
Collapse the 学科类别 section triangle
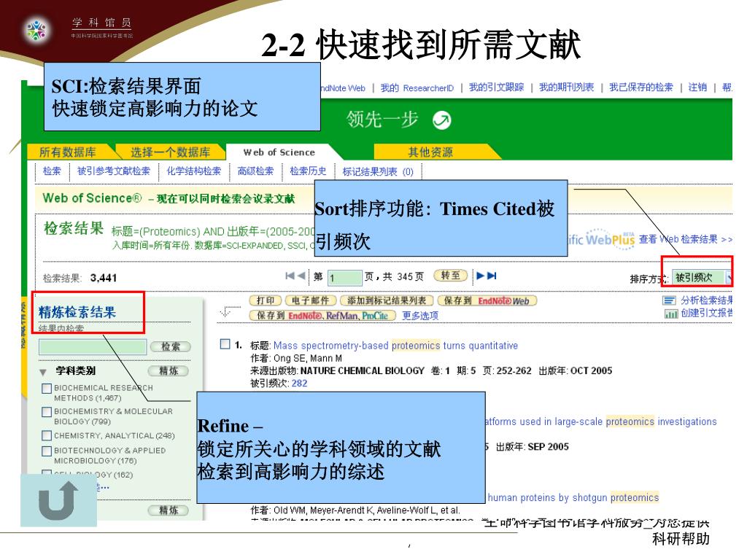[43, 372]
